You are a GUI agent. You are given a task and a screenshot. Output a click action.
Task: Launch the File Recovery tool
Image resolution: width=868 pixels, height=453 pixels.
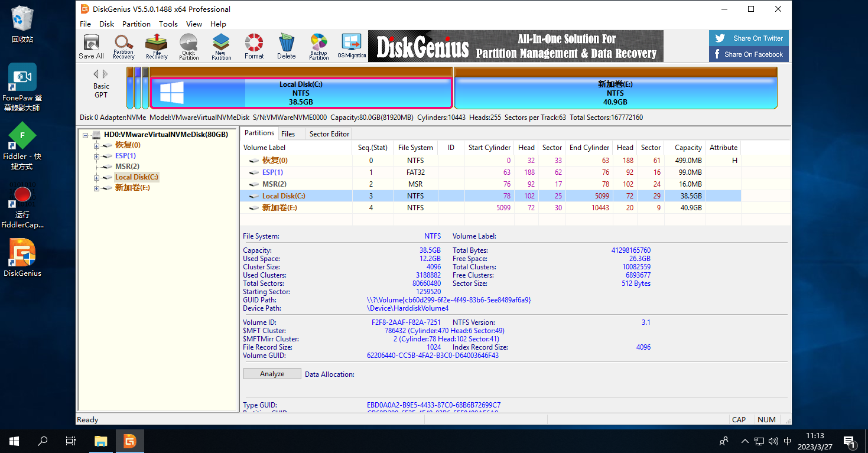click(x=156, y=46)
